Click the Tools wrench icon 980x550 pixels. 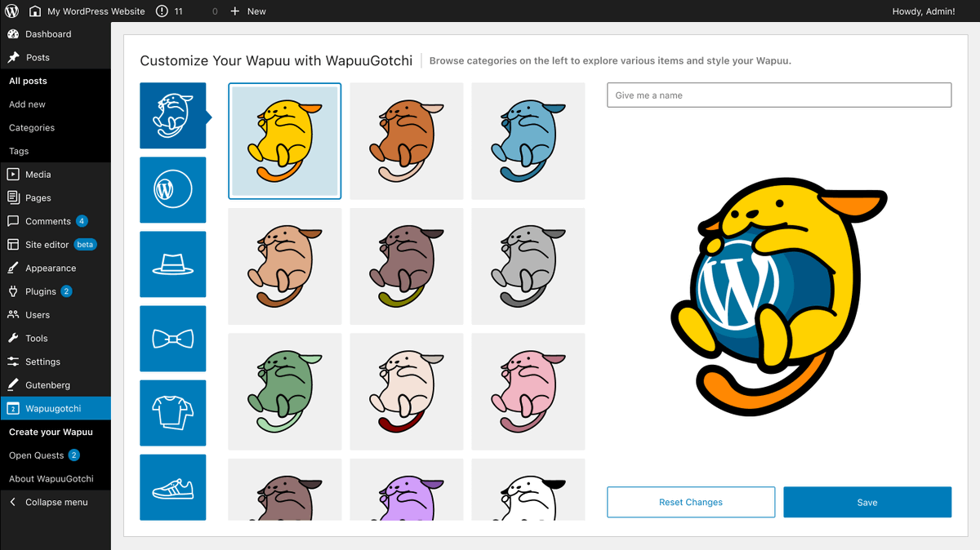click(13, 338)
